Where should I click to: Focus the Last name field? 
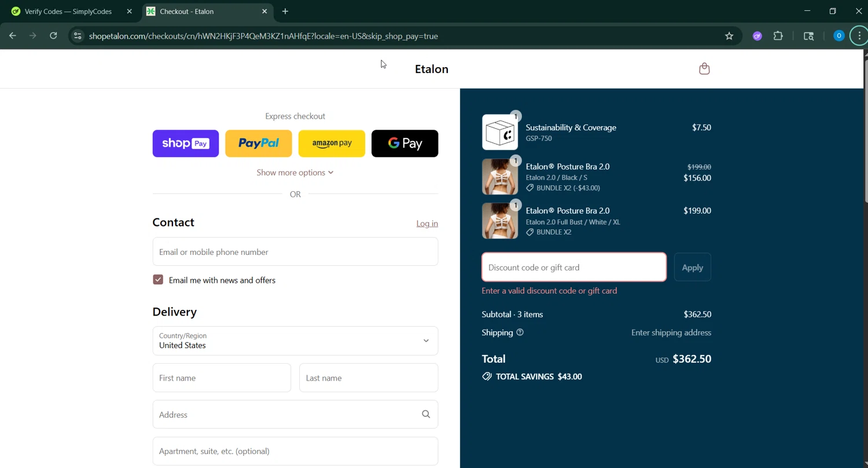coord(369,378)
